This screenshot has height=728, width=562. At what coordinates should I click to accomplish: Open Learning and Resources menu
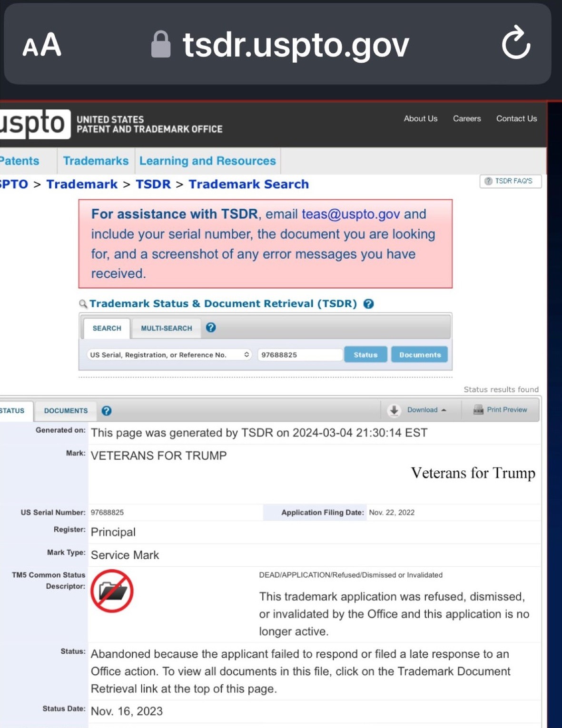(x=207, y=161)
